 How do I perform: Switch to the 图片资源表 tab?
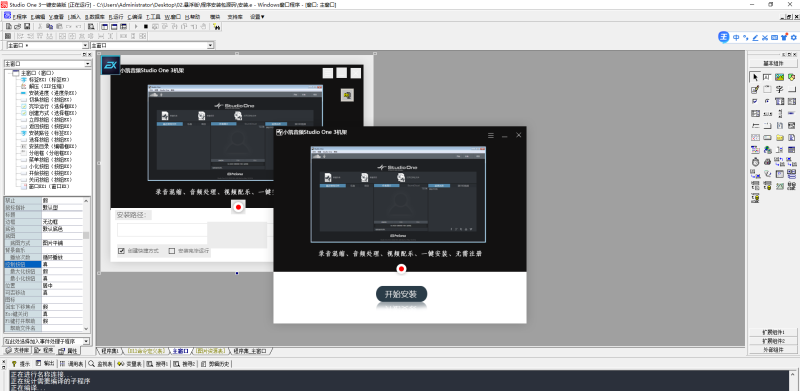click(210, 351)
